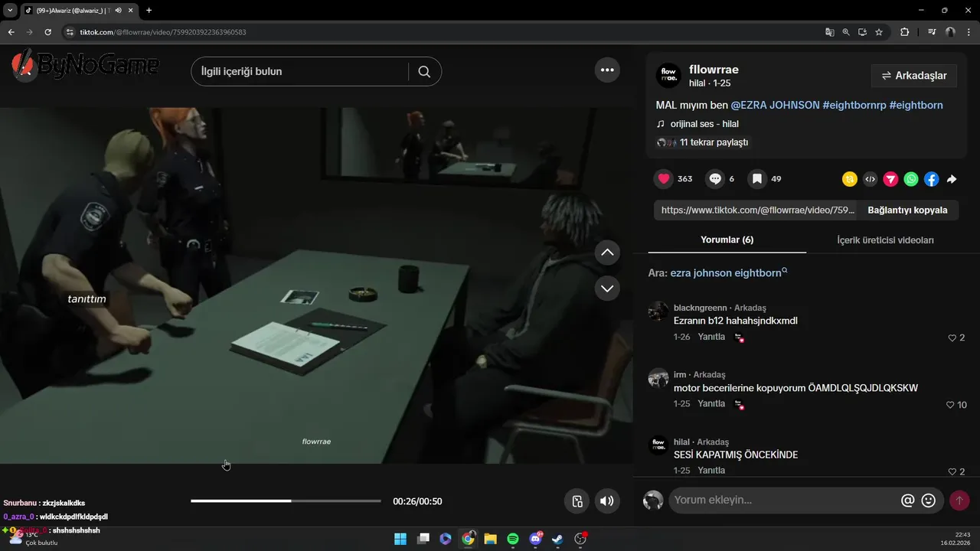Click the search magnifier icon
Viewport: 980px width, 551px height.
click(x=424, y=71)
